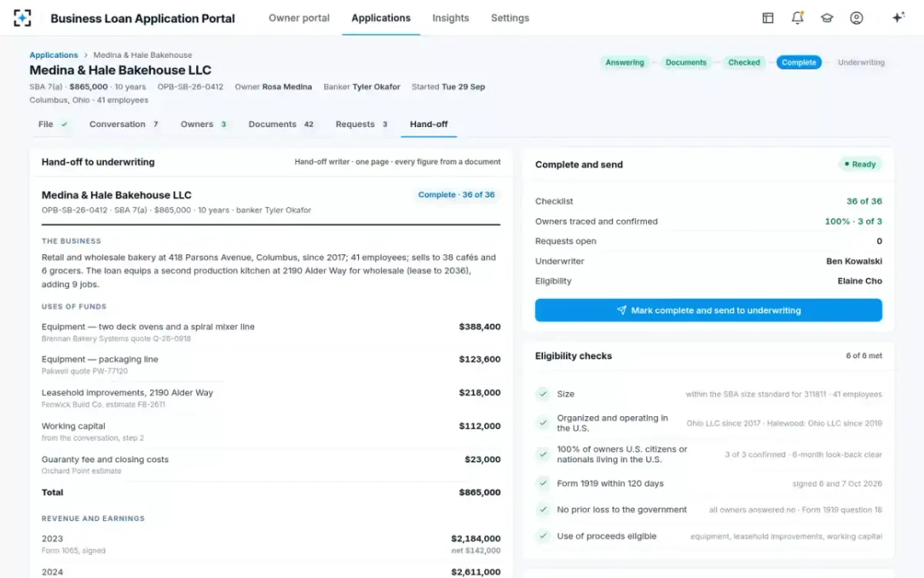Click the 6 of 6 met label

tap(864, 356)
